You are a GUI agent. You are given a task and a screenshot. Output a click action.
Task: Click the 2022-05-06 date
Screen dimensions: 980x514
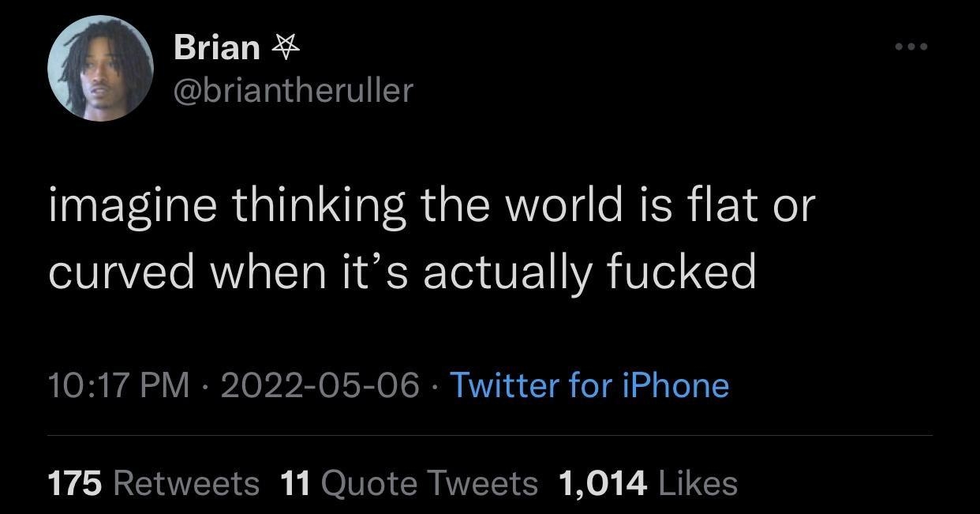320,385
